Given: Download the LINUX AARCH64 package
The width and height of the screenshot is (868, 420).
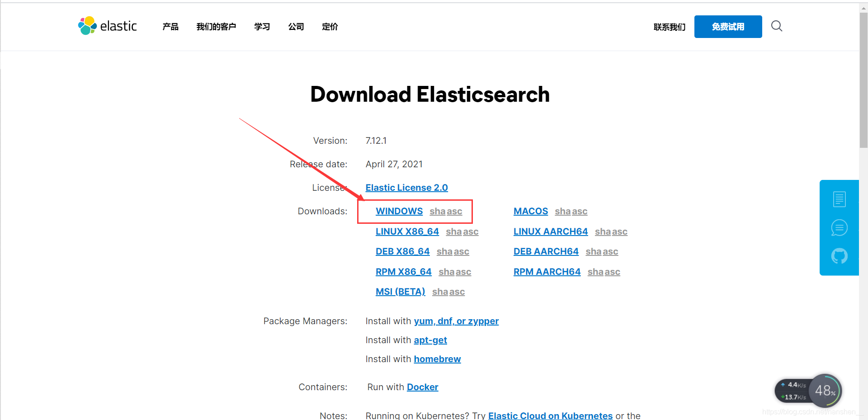Looking at the screenshot, I should [551, 231].
